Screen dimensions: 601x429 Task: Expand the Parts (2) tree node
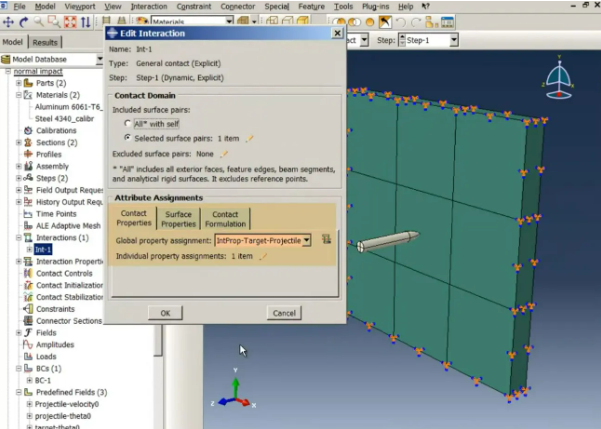(18, 83)
